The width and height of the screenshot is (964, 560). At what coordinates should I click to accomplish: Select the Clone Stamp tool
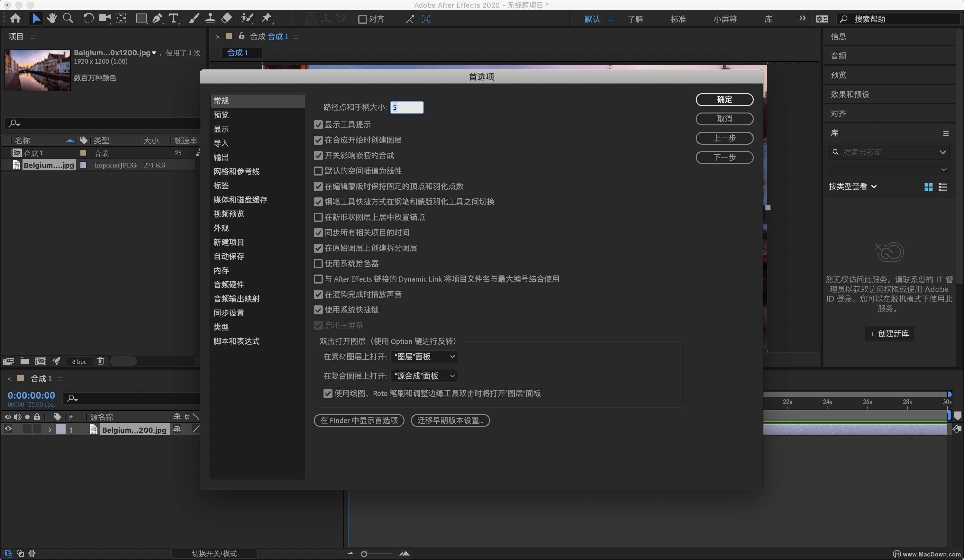coord(210,18)
